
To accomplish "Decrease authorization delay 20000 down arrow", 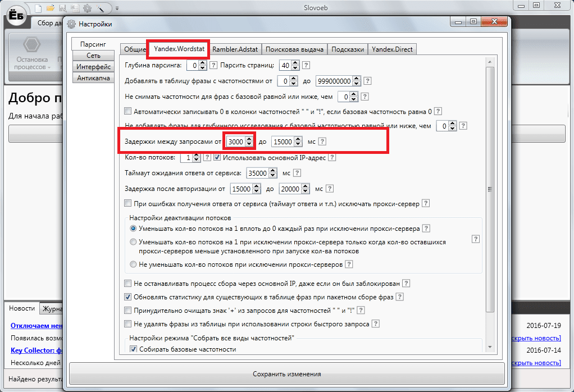I will [x=306, y=191].
